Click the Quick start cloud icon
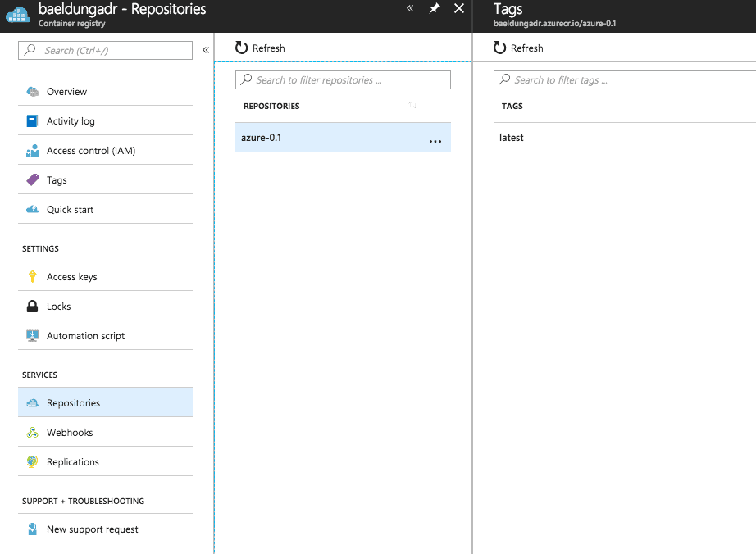The image size is (756, 554). [32, 210]
